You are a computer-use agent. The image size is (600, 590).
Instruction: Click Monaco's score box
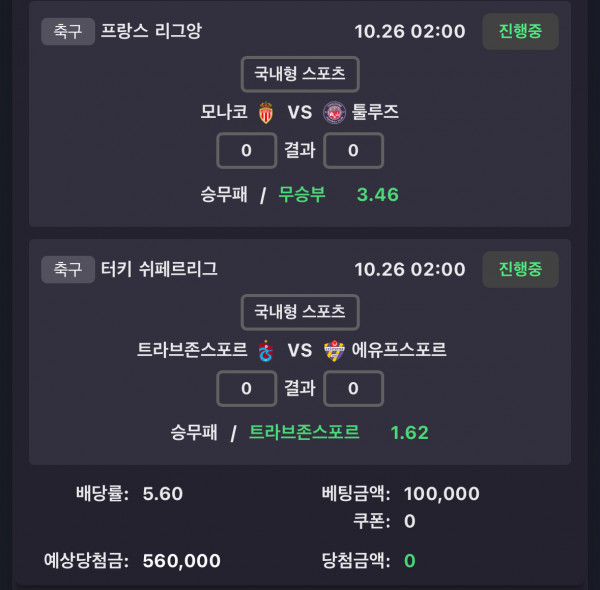tap(246, 150)
